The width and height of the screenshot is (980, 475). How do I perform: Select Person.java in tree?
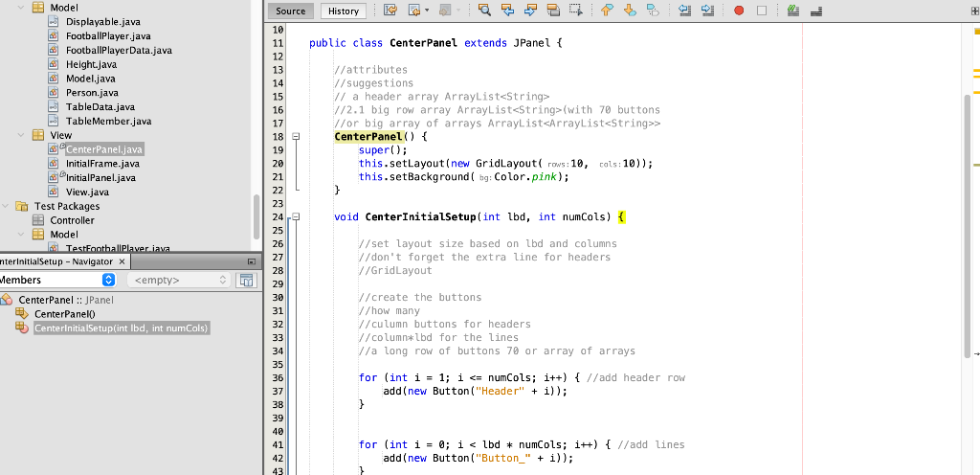[x=92, y=93]
